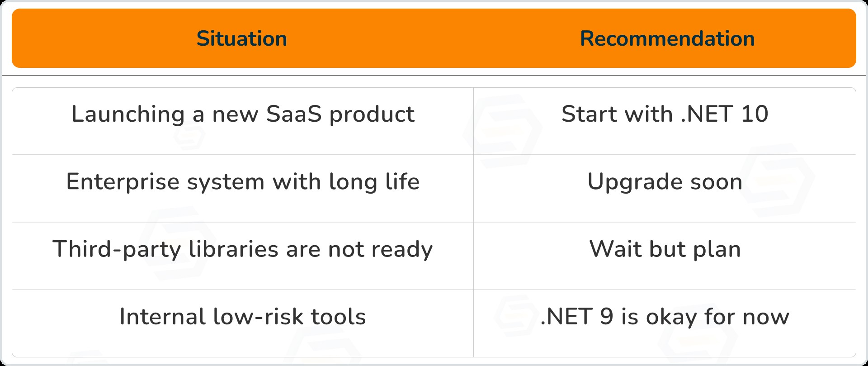Click the "Enterprise system with long life" text
Image resolution: width=868 pixels, height=366 pixels.
[243, 182]
